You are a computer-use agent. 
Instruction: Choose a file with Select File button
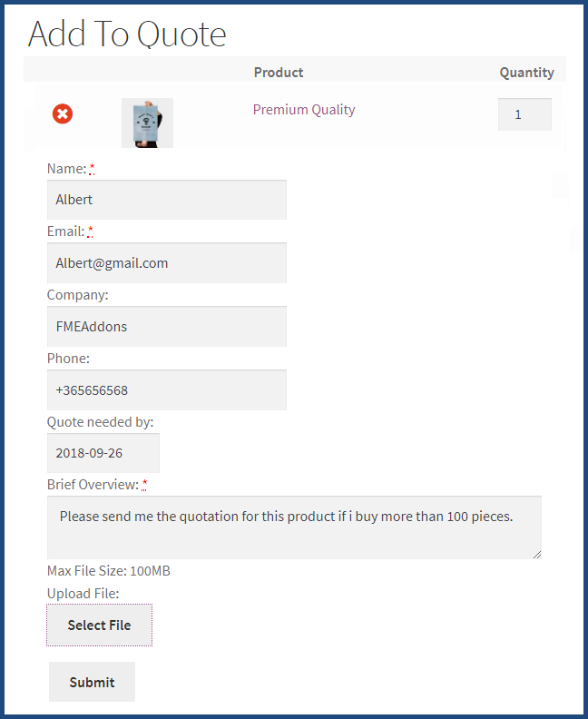99,625
